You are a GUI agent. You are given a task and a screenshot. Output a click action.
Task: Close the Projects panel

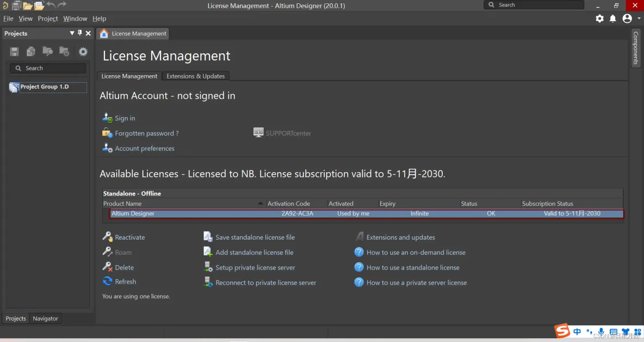88,33
